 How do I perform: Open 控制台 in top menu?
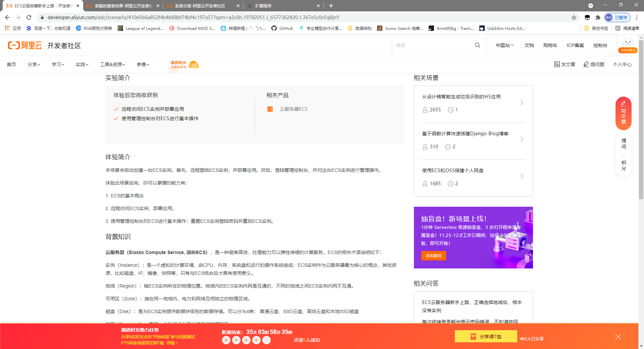600,45
